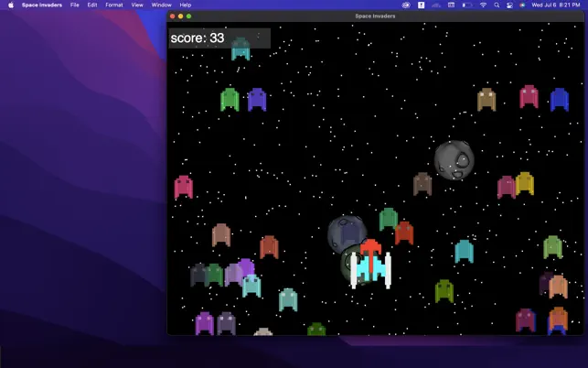Click the dark green alien cut off at bottom
The image size is (588, 368).
pos(316,329)
